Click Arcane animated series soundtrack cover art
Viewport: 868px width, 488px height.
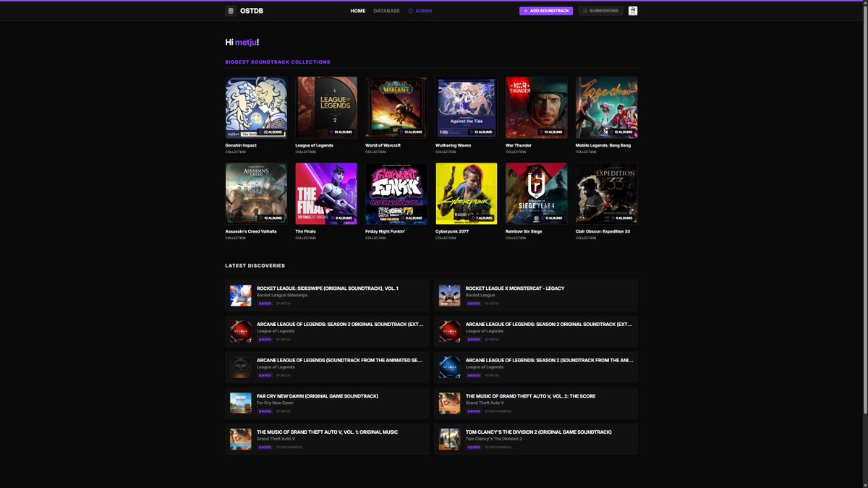241,367
